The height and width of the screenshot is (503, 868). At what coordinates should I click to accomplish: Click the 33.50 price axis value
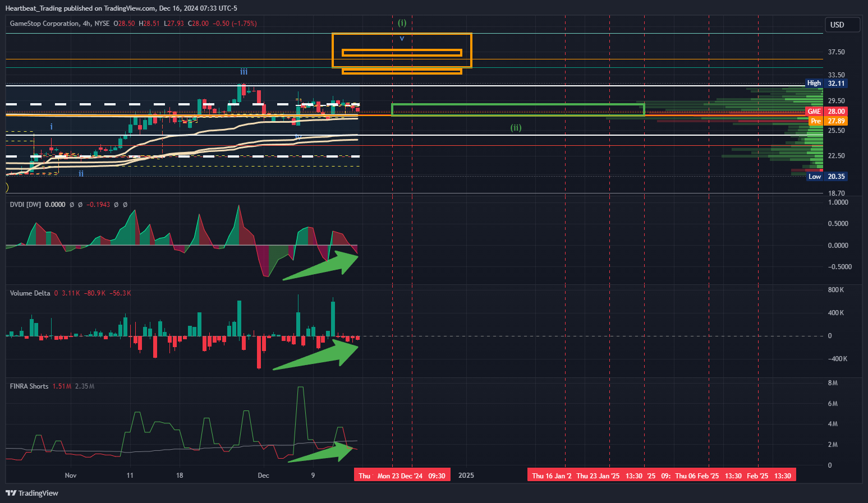coord(837,75)
